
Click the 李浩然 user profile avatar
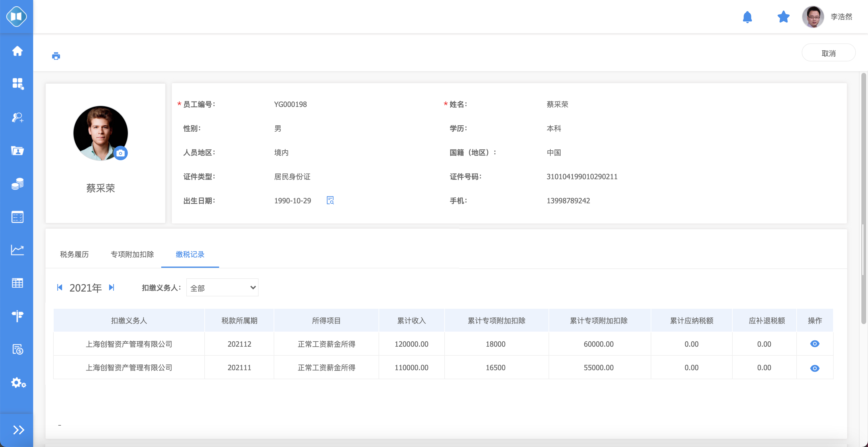tap(813, 17)
